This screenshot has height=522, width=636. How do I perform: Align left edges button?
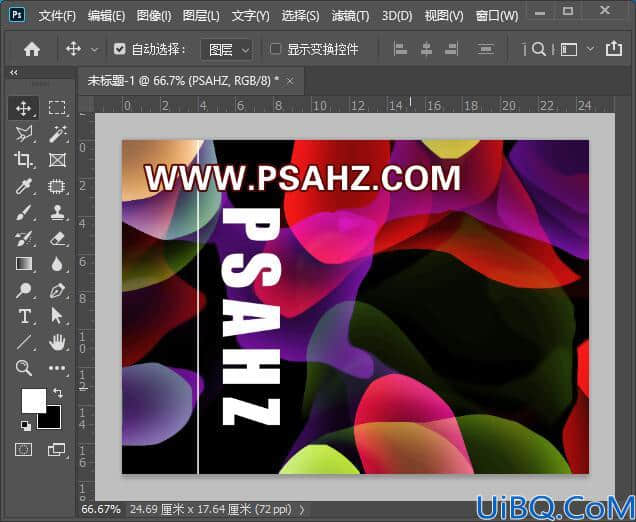tap(400, 49)
